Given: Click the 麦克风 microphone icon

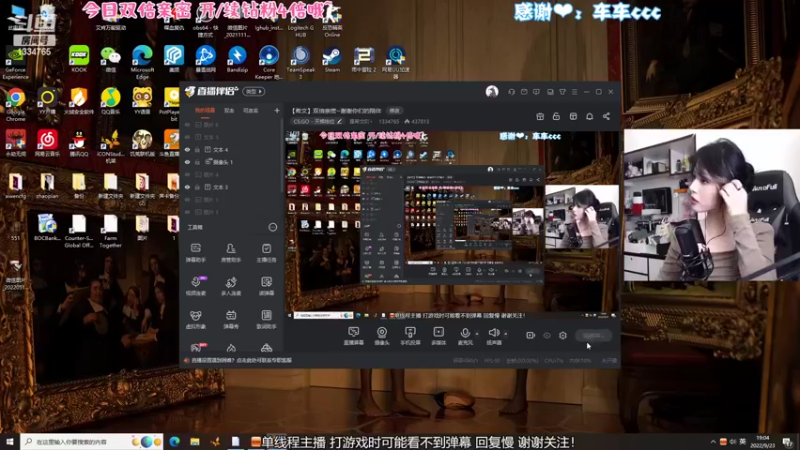Looking at the screenshot, I should tap(465, 333).
